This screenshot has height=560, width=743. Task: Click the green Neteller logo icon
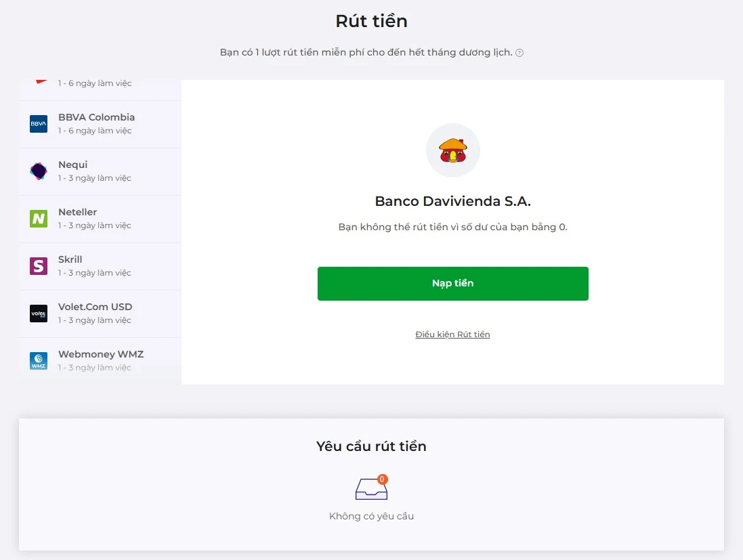point(39,219)
